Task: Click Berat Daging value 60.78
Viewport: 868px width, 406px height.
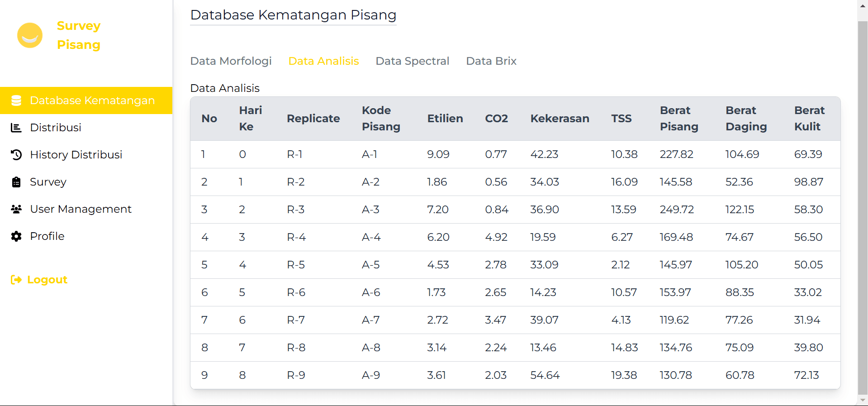Action: tap(740, 375)
